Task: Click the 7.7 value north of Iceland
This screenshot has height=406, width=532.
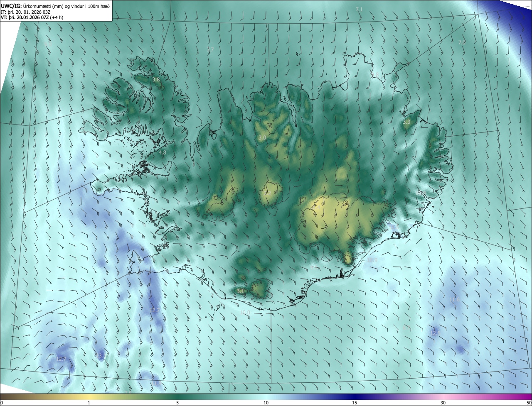Action: 210,49
